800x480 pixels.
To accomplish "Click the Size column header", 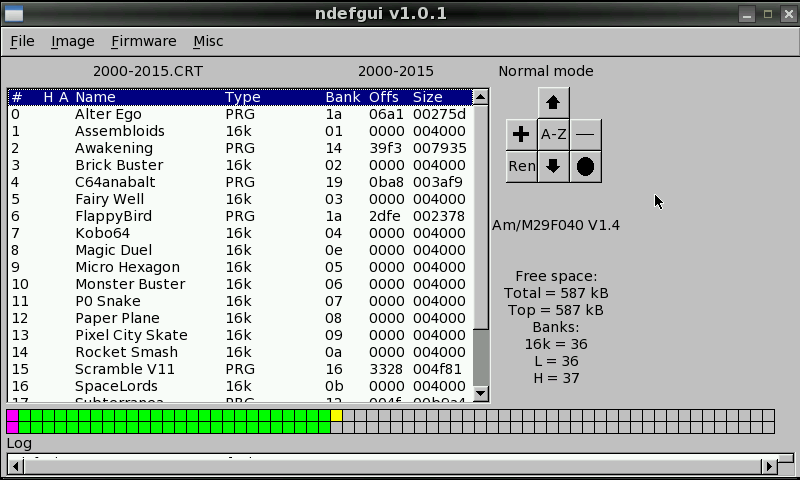I will click(428, 97).
